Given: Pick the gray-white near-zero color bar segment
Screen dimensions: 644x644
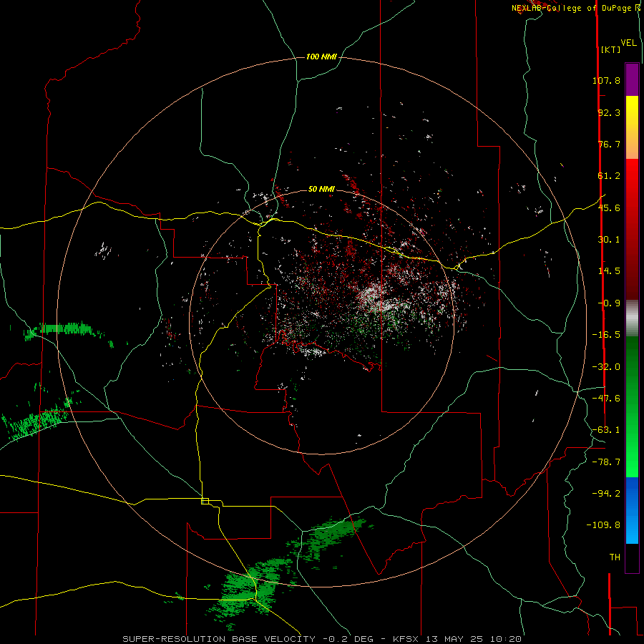Looking at the screenshot, I should [x=632, y=318].
